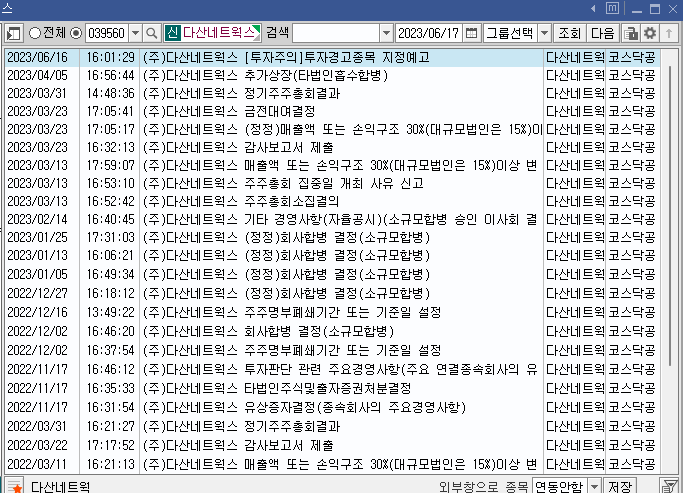Image resolution: width=683 pixels, height=493 pixels.
Task: Click the 다산네트웍스 stock name box
Action: (x=213, y=33)
